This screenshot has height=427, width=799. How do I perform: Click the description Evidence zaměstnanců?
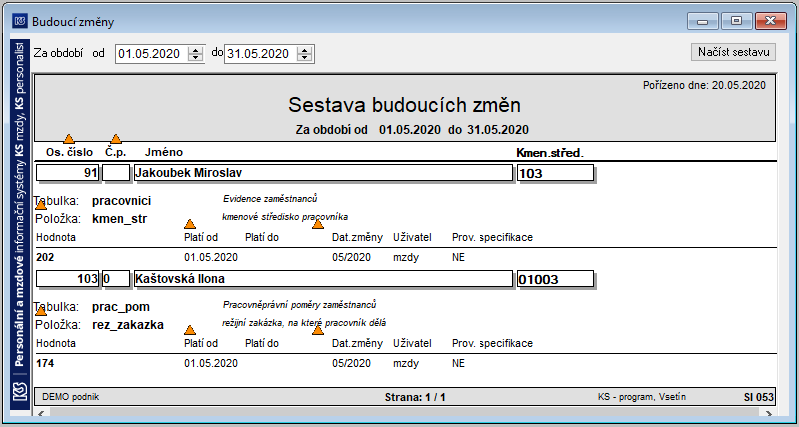(x=271, y=198)
